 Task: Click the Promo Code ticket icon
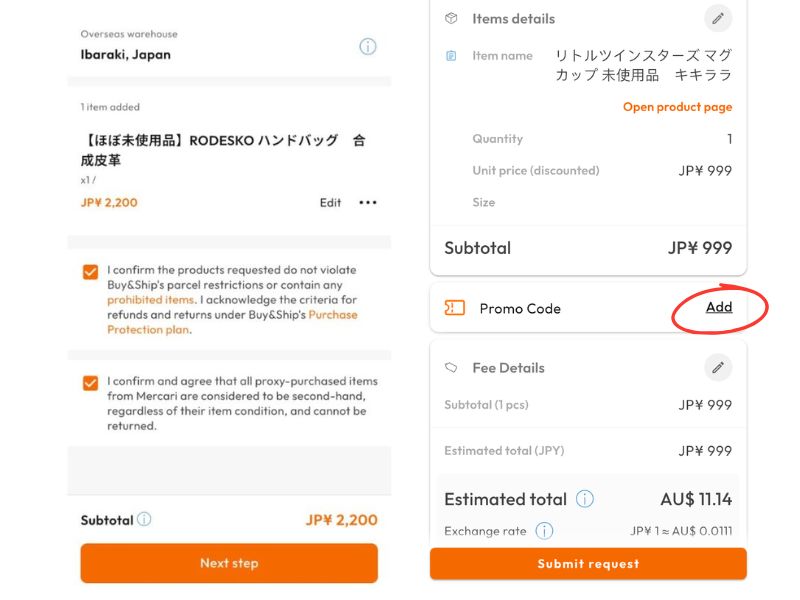[x=454, y=308]
